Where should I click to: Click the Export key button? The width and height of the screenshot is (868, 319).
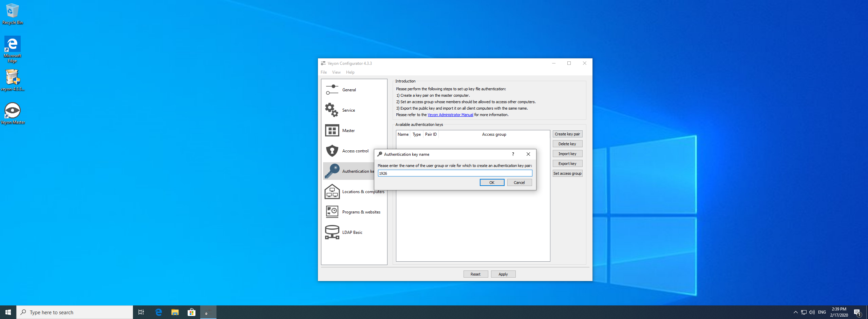pyautogui.click(x=567, y=164)
